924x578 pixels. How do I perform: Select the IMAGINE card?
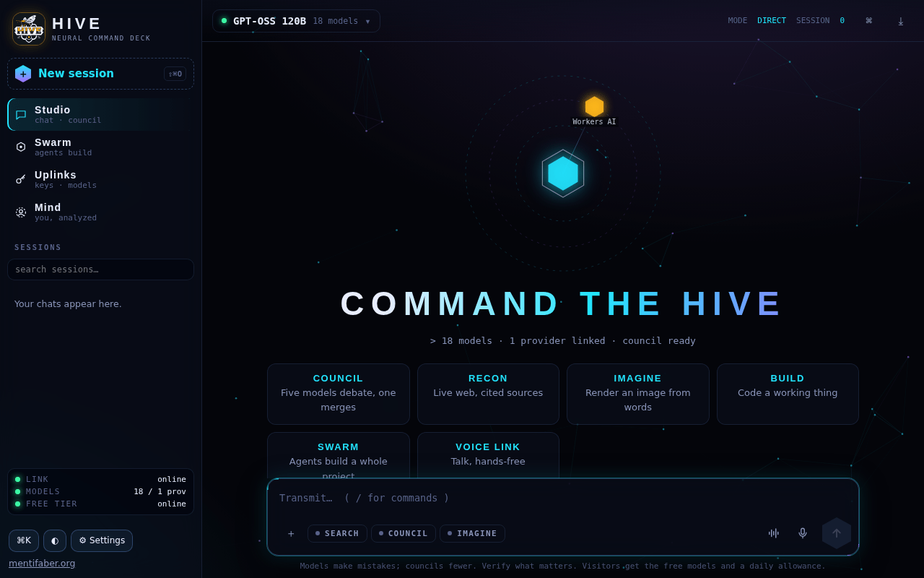pyautogui.click(x=637, y=394)
